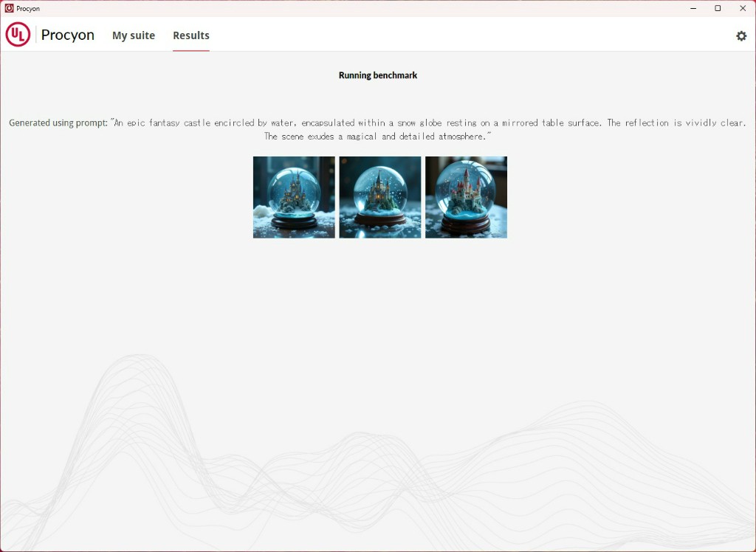756x552 pixels.
Task: Select the red-roofed castle globe thumbnail
Action: (x=466, y=197)
